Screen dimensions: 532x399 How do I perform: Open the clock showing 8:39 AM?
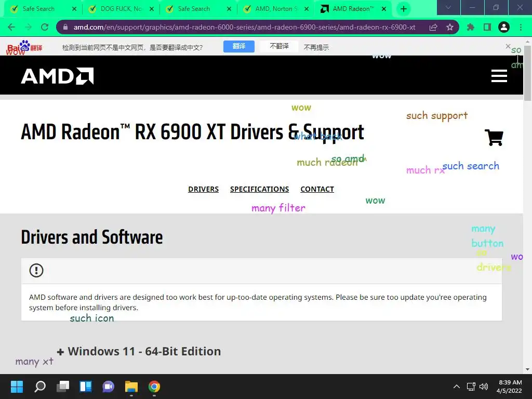[x=509, y=387]
